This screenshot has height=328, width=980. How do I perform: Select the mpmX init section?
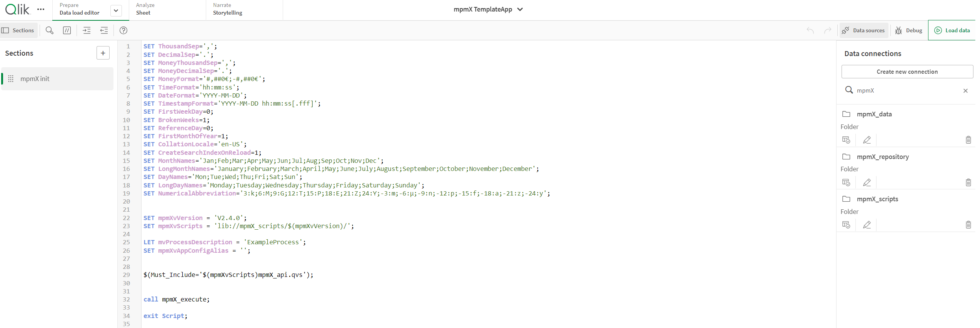[x=57, y=79]
